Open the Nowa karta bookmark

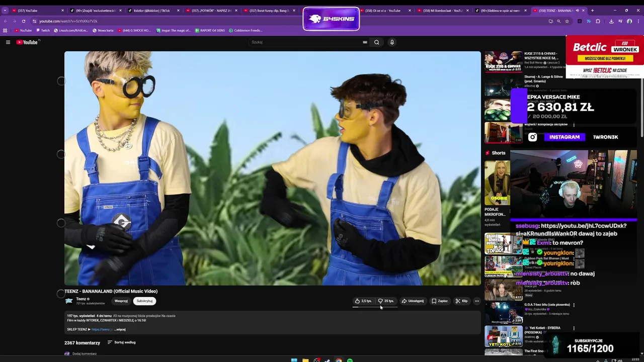pos(103,30)
